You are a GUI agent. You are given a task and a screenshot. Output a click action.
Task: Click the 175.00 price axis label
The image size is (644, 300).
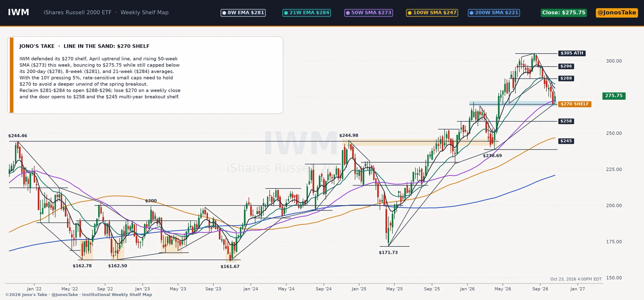(614, 242)
